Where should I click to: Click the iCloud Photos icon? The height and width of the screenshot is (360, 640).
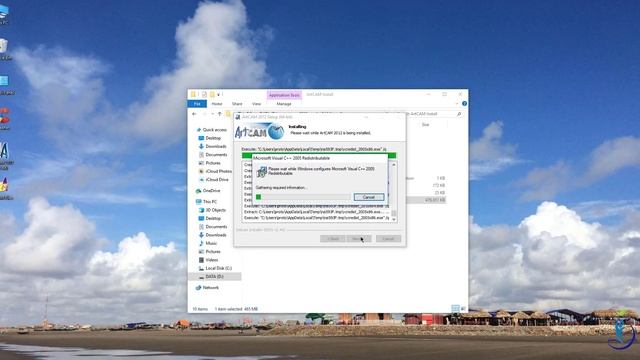pyautogui.click(x=201, y=171)
